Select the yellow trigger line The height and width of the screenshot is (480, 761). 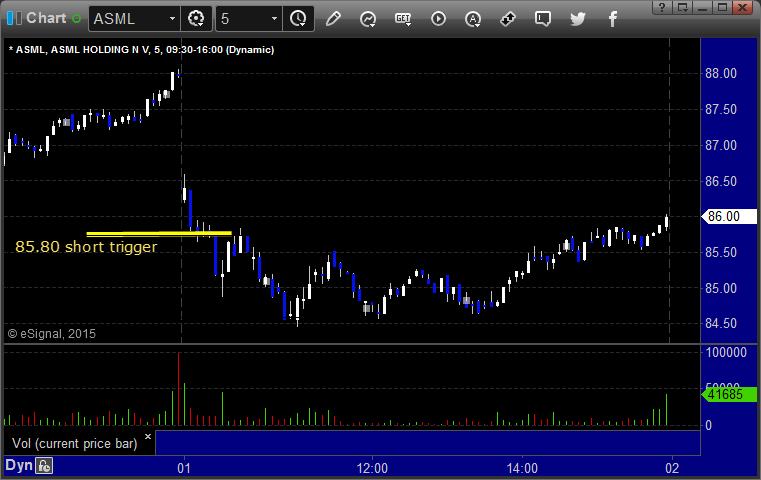point(159,233)
